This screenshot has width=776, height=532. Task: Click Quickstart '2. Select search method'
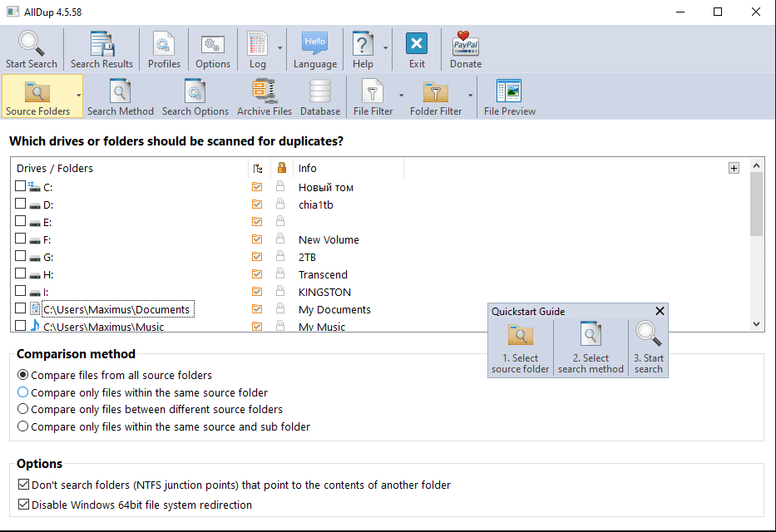click(x=591, y=347)
